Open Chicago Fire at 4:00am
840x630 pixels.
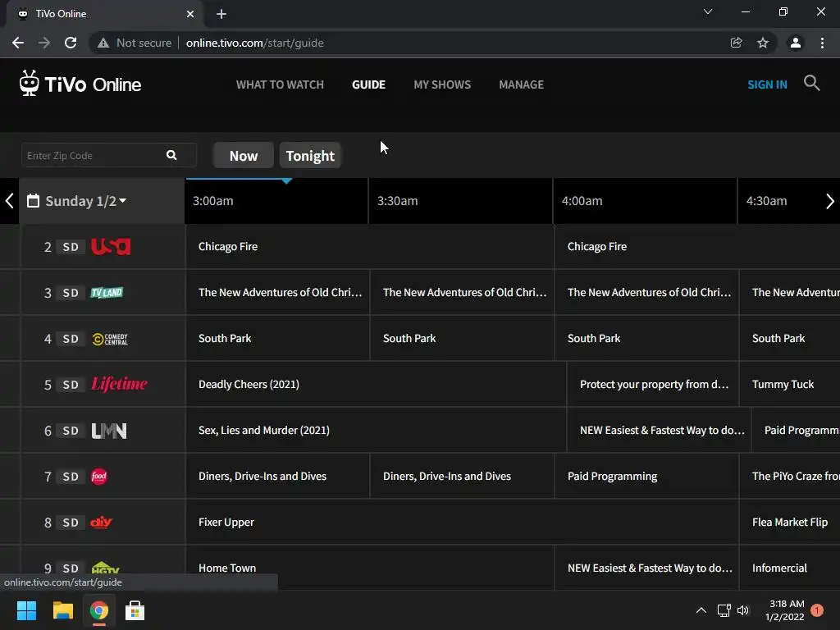(x=697, y=246)
